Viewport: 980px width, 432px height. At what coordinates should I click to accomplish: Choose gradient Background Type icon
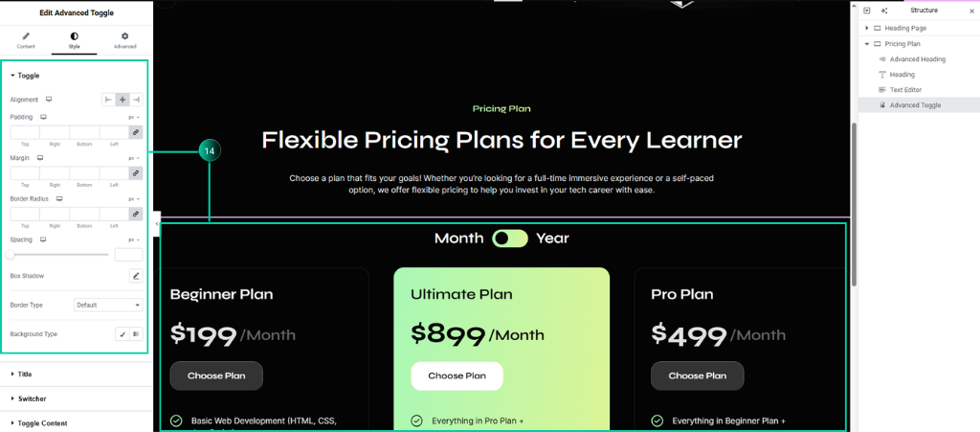click(136, 334)
